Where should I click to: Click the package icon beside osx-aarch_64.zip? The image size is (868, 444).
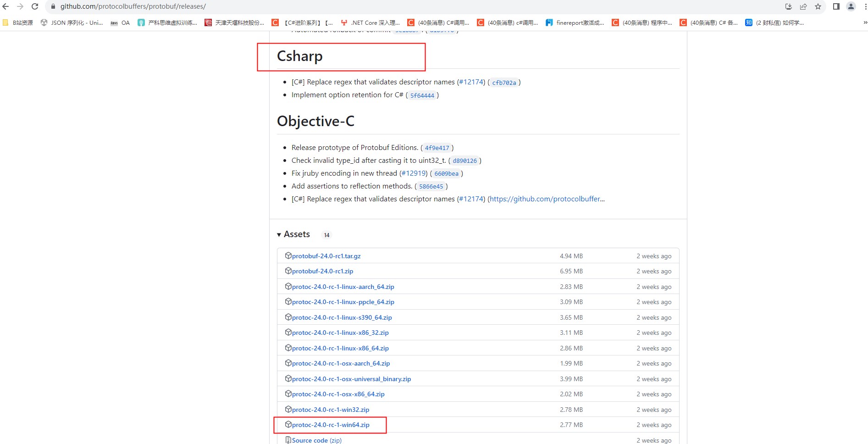[288, 363]
